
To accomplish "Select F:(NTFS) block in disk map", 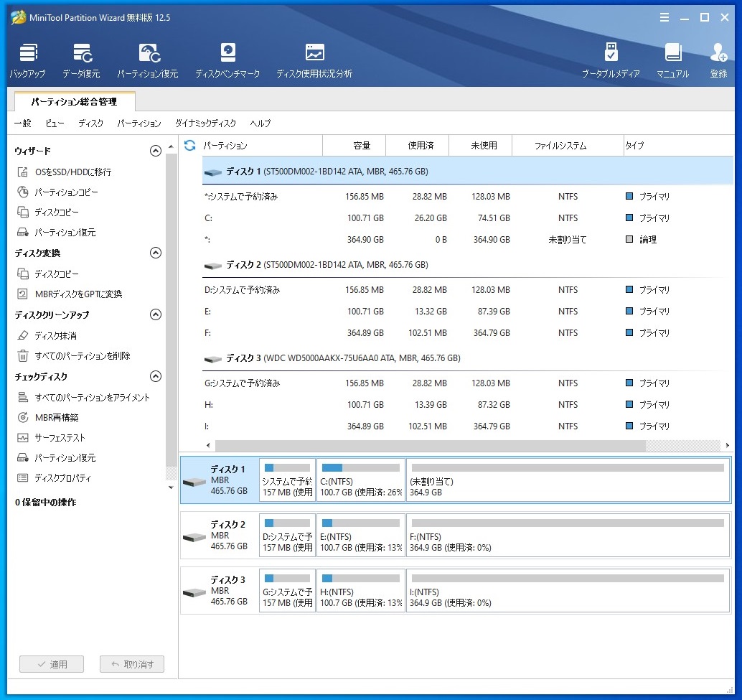I will [x=568, y=536].
